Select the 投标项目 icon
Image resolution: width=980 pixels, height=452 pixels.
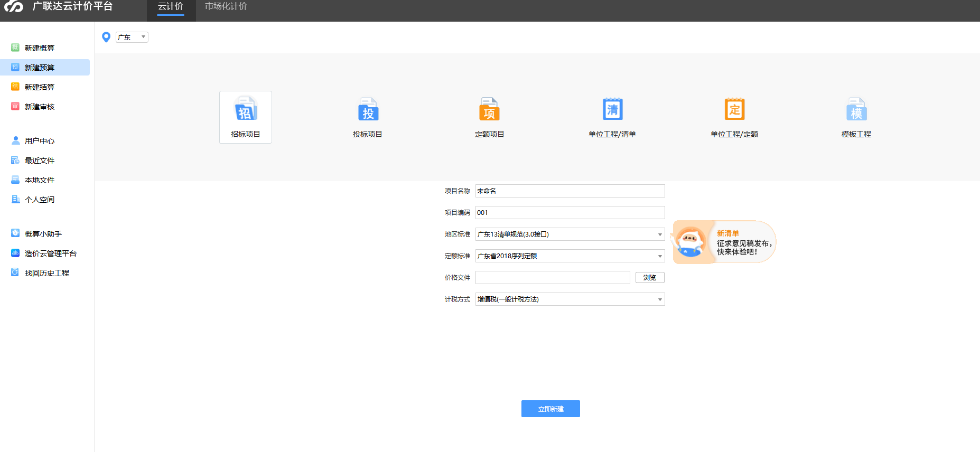click(x=368, y=109)
